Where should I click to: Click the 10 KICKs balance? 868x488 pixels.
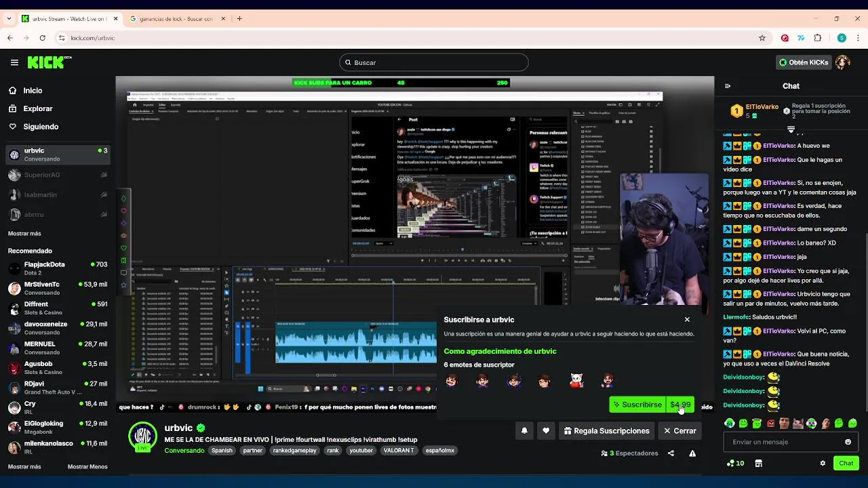pyautogui.click(x=735, y=464)
